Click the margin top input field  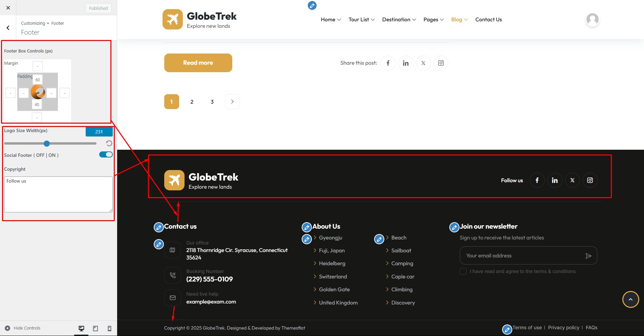point(38,66)
